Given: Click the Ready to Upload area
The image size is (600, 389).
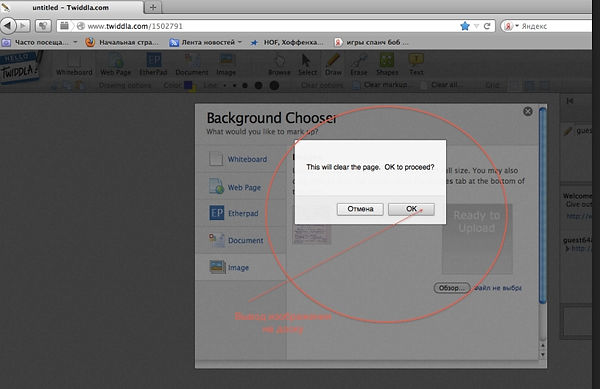Looking at the screenshot, I should [x=477, y=239].
